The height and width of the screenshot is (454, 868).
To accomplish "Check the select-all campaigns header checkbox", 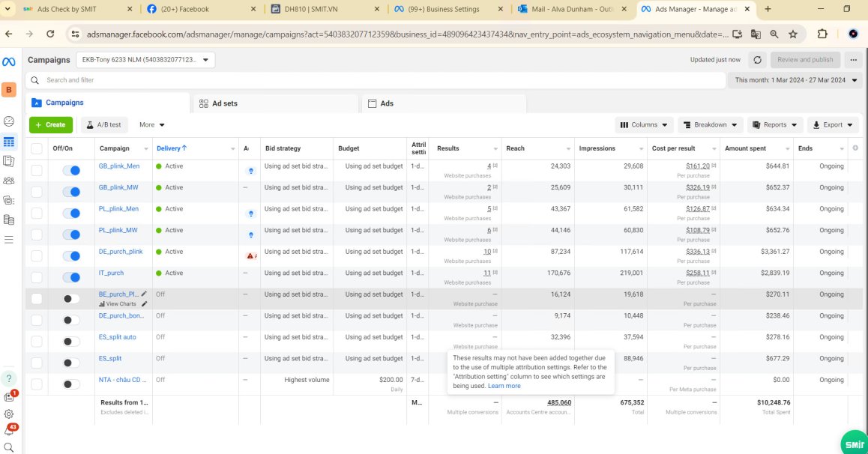I will (x=37, y=148).
